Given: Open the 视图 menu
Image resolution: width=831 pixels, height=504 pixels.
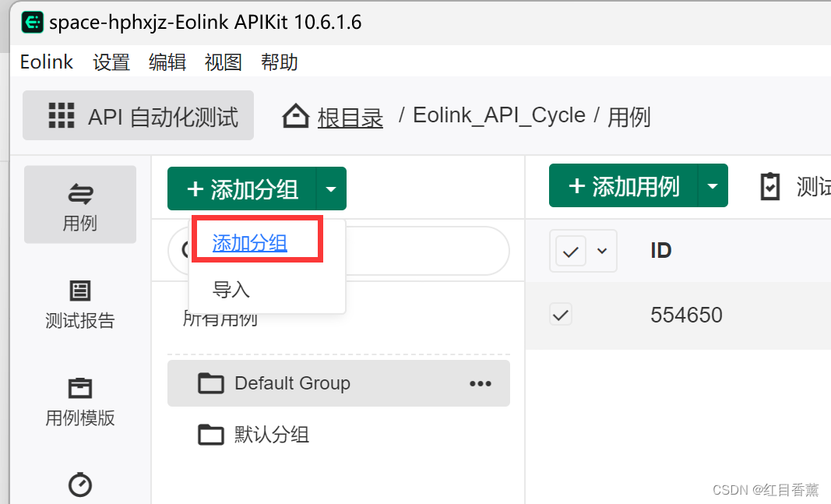Looking at the screenshot, I should click(223, 62).
